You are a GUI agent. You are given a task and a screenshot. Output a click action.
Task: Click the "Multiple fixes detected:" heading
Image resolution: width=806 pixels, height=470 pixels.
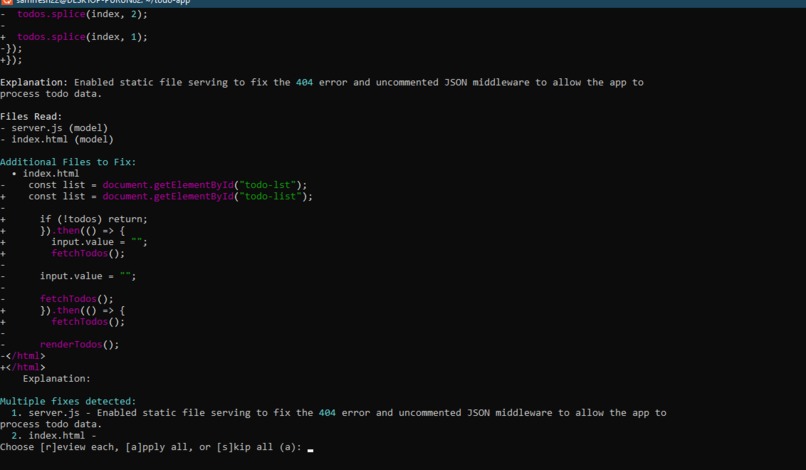tap(68, 401)
